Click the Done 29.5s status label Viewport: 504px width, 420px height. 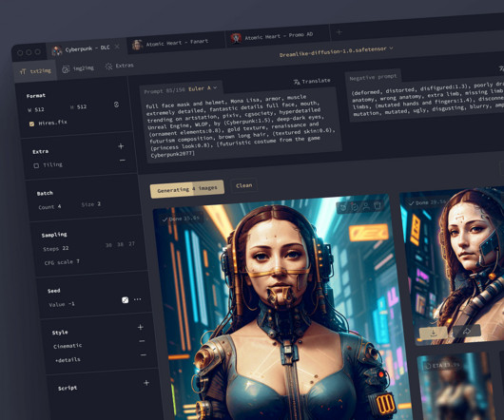click(x=427, y=203)
